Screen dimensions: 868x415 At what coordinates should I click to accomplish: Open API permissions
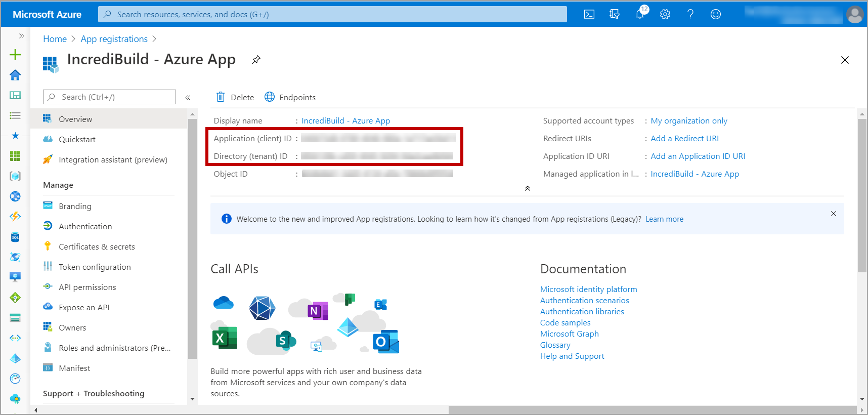[109, 287]
